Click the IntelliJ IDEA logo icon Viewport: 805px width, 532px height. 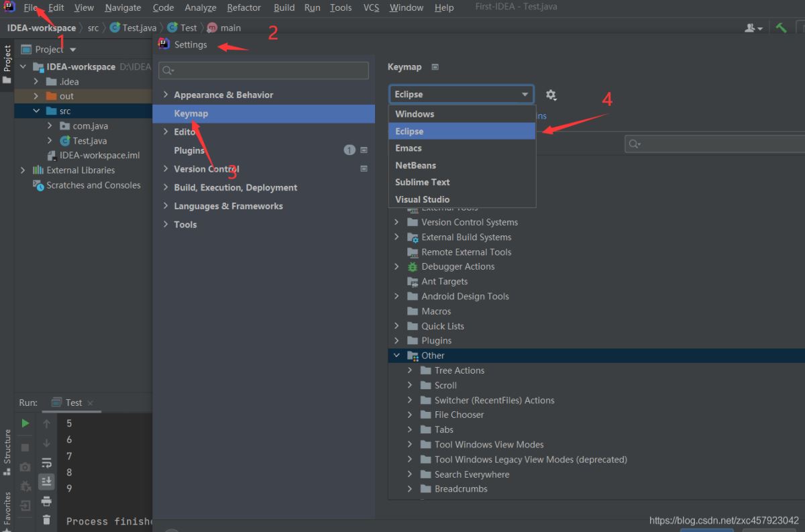(x=9, y=7)
